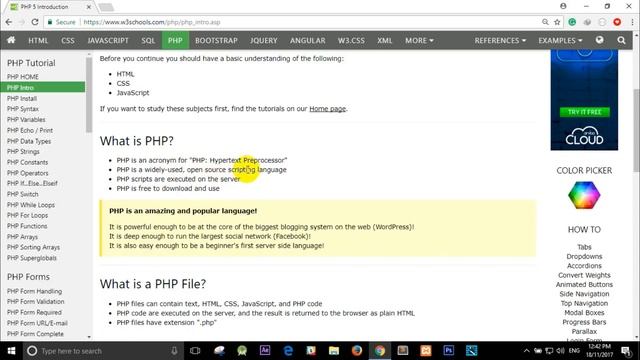The height and width of the screenshot is (360, 640).
Task: Switch to Chrome taskbar icon
Action: point(380,351)
